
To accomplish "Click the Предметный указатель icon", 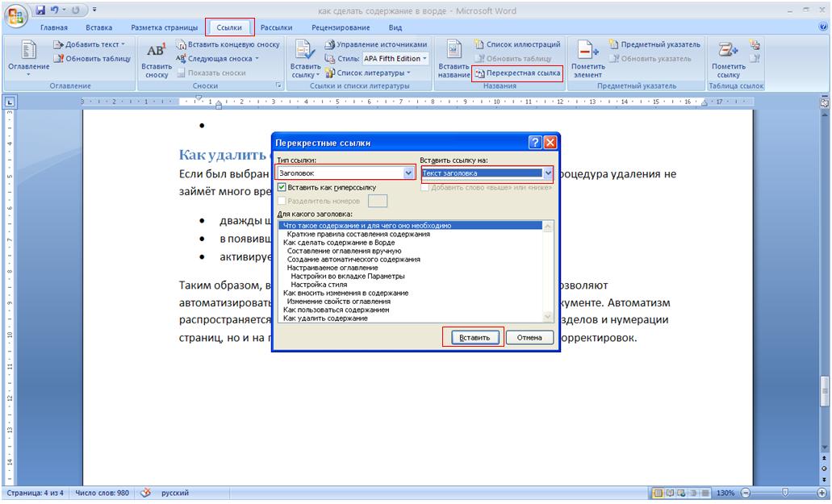I will 654,45.
